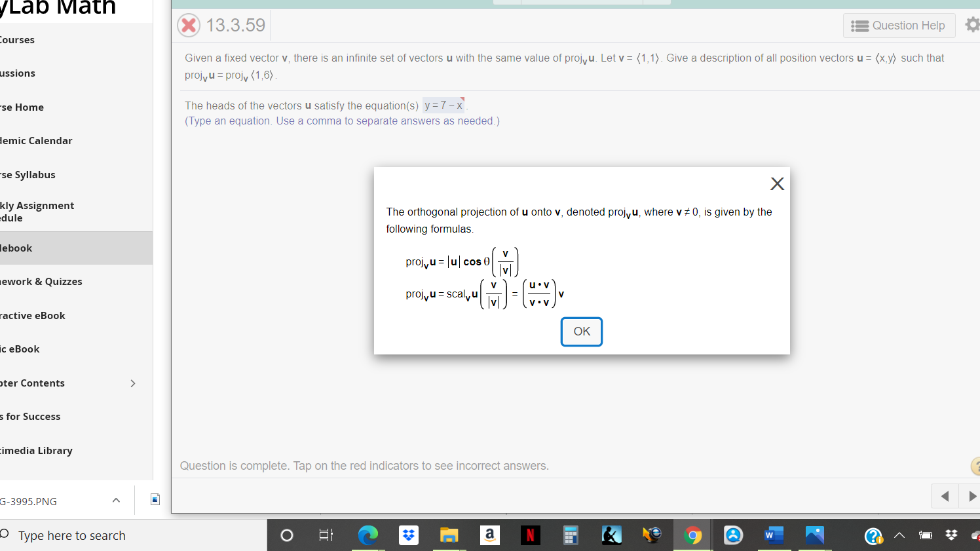Close the projection formula dialog with X

[777, 183]
